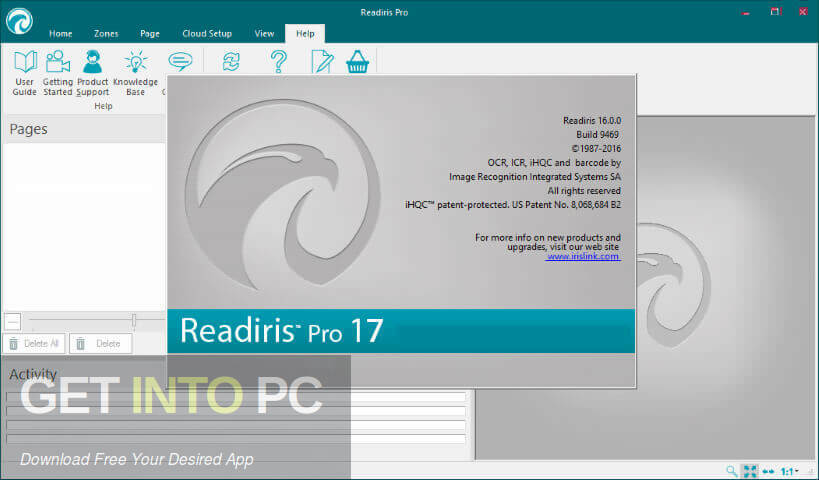
Task: Click the Delete All button
Action: pyautogui.click(x=34, y=344)
